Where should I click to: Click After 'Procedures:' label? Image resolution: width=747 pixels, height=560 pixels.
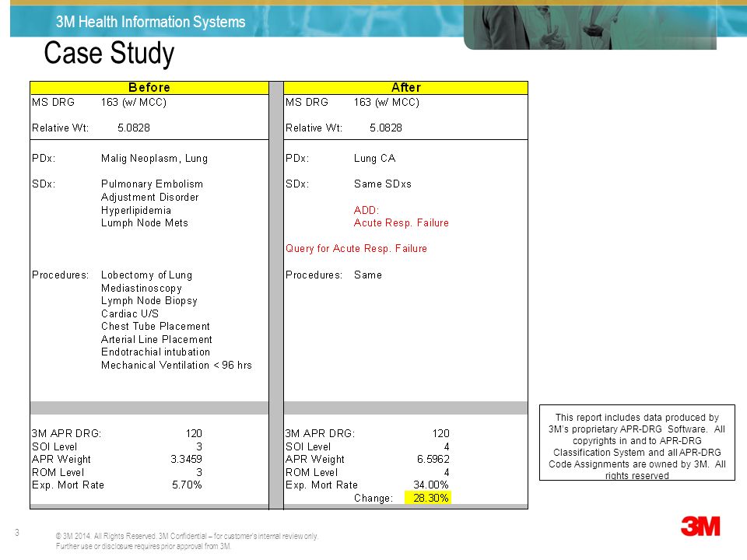pos(314,275)
